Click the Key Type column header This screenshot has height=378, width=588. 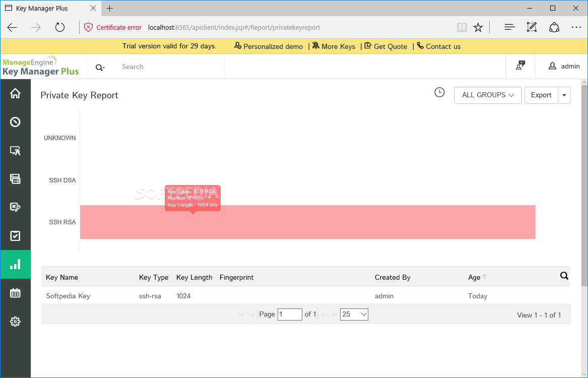(153, 278)
